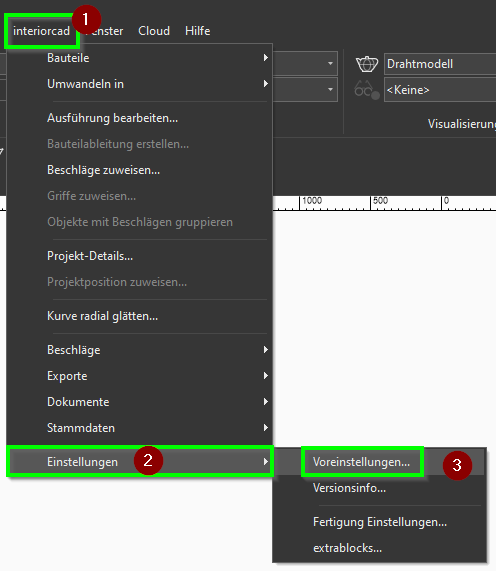Click the render mode teapot icon
Image resolution: width=496 pixels, height=571 pixels.
tap(367, 64)
